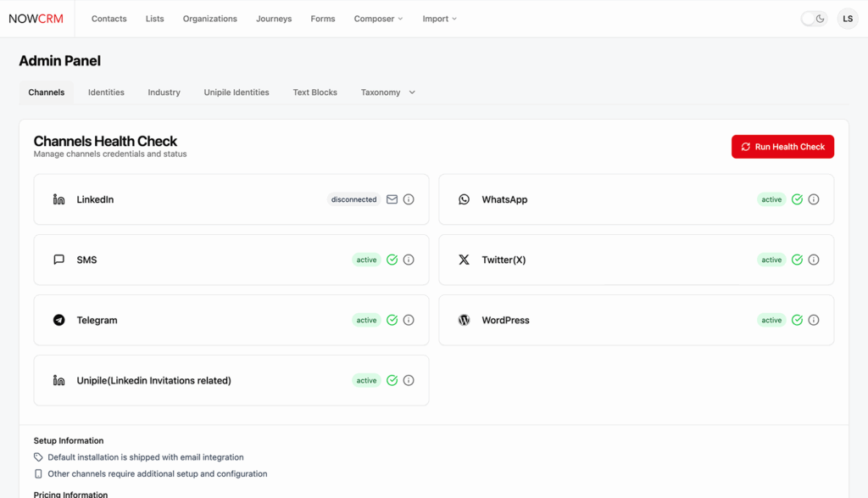Go to Contacts in the top navigation
Screen dimensions: 868x498
[x=108, y=19]
